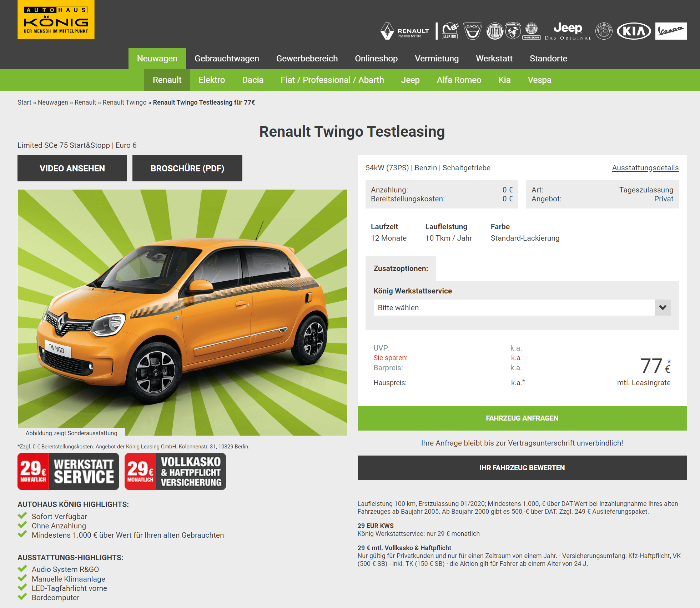Click the Manuelle Klimaanlage highlight
The image size is (700, 608).
click(x=69, y=579)
